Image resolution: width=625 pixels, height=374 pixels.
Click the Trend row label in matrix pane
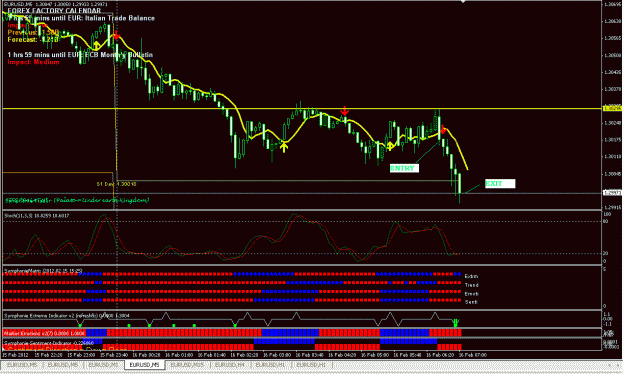[x=472, y=285]
